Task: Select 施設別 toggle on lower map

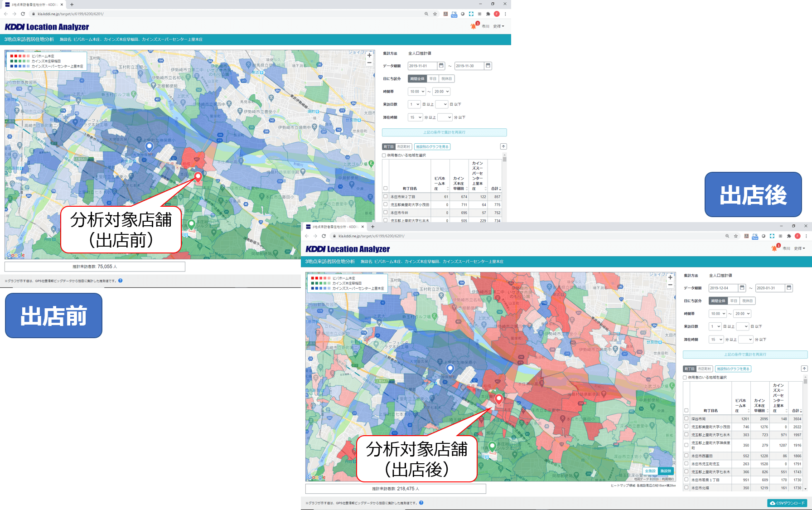Action: coord(666,471)
